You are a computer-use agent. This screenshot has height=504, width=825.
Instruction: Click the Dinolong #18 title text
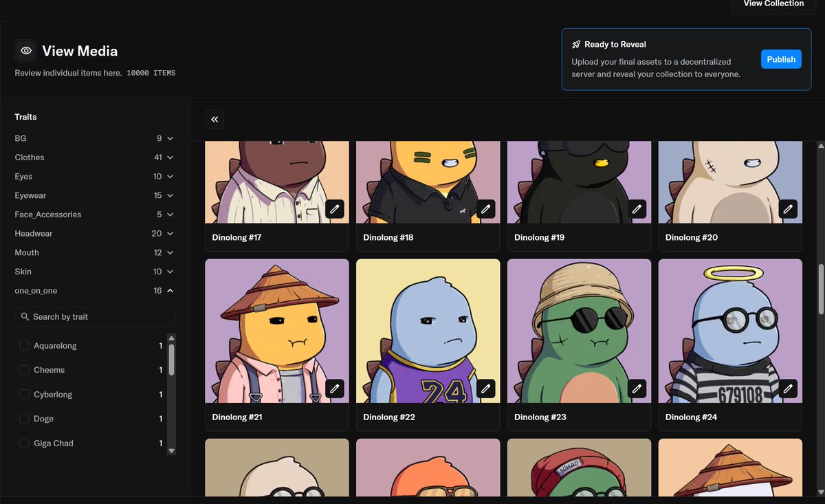click(x=388, y=237)
